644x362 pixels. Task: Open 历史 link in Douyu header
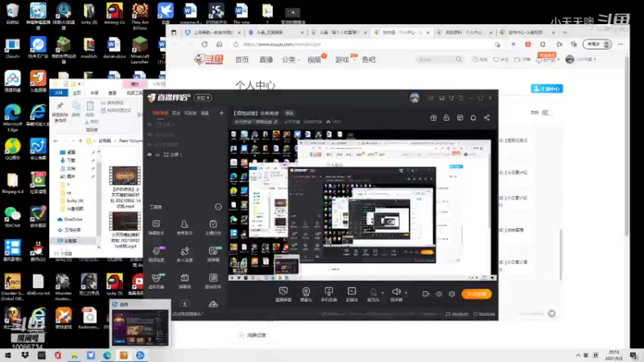click(479, 60)
